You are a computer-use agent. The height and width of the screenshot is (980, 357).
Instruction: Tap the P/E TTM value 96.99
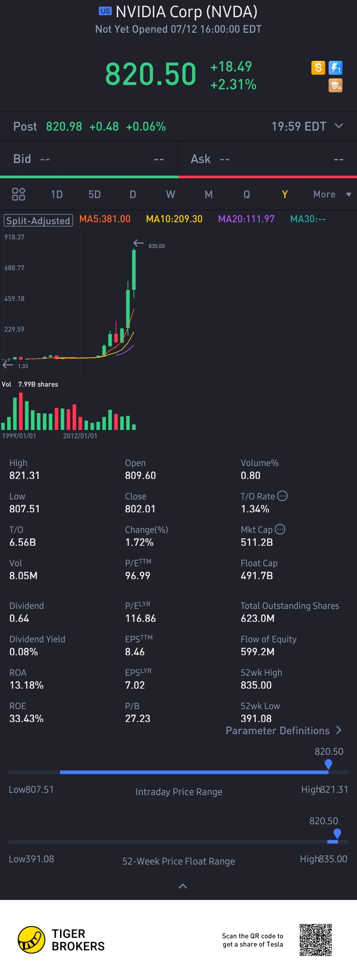coord(138,575)
